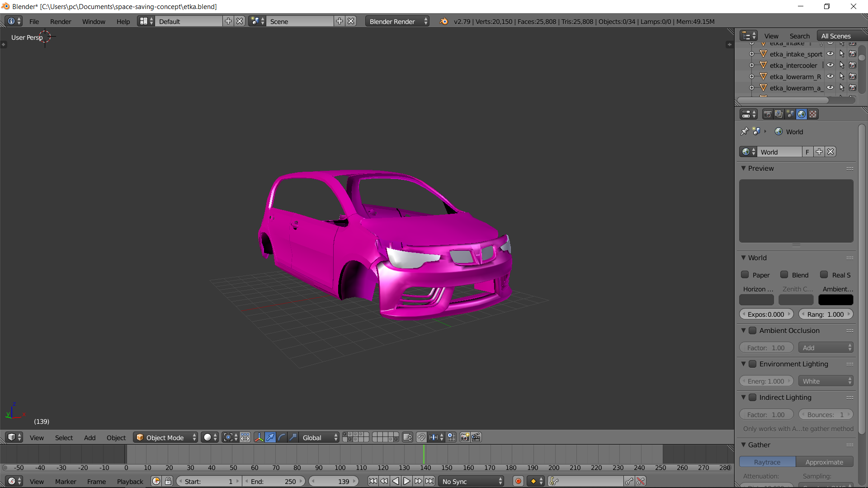Open the Object Mode dropdown
The height and width of the screenshot is (488, 868).
165,437
